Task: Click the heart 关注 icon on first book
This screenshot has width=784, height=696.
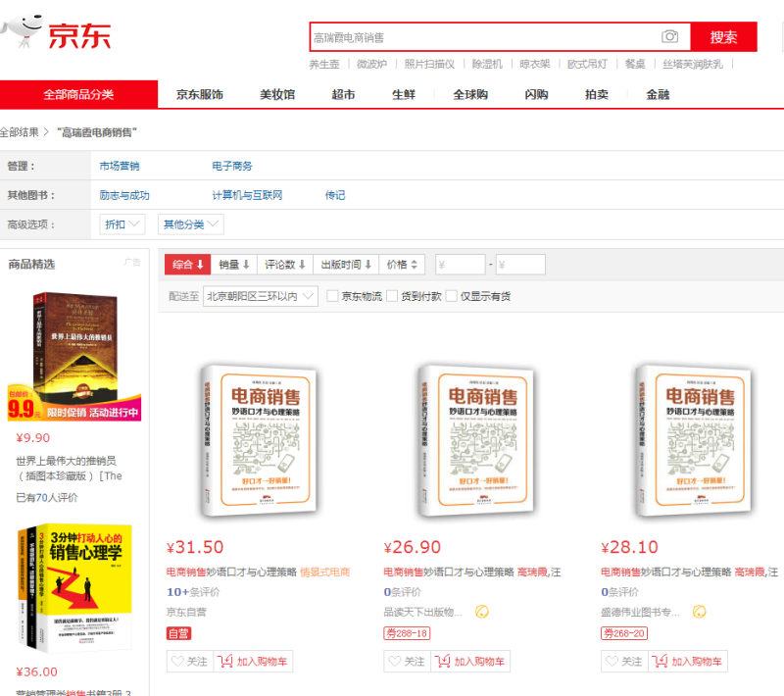Action: pyautogui.click(x=178, y=662)
